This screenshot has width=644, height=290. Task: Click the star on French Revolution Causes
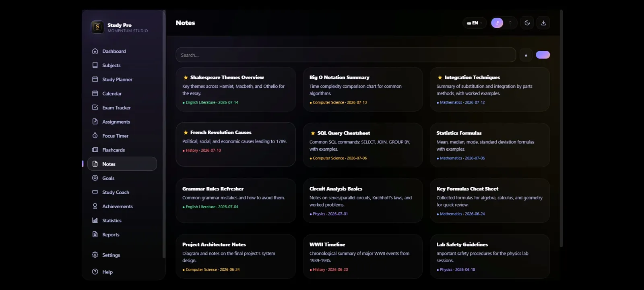click(x=186, y=133)
